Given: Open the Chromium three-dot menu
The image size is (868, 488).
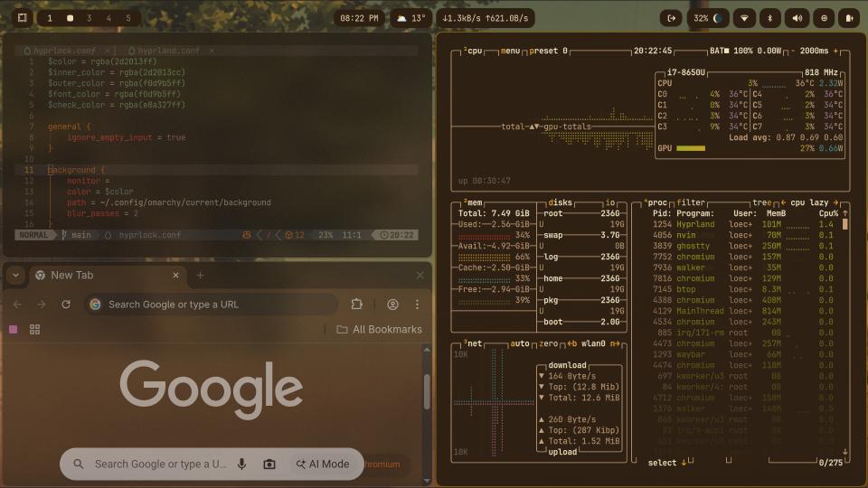Looking at the screenshot, I should 417,305.
